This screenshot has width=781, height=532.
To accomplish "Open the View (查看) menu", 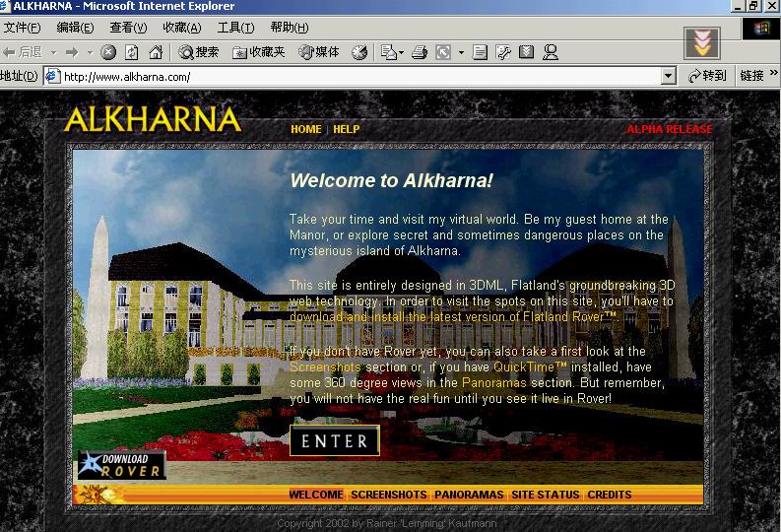I will point(128,28).
